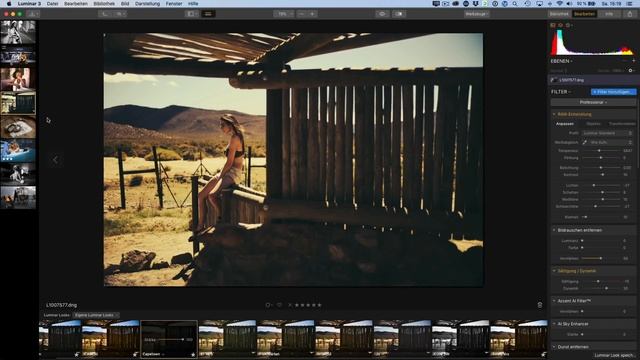Select the L1007577.dng layer
Viewport: 640px width, 360px height.
(592, 80)
